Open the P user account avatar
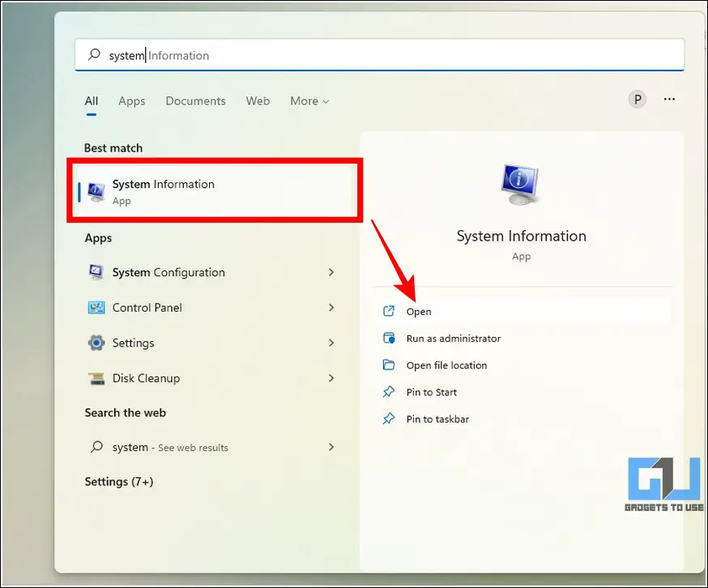This screenshot has height=588, width=708. (x=637, y=99)
